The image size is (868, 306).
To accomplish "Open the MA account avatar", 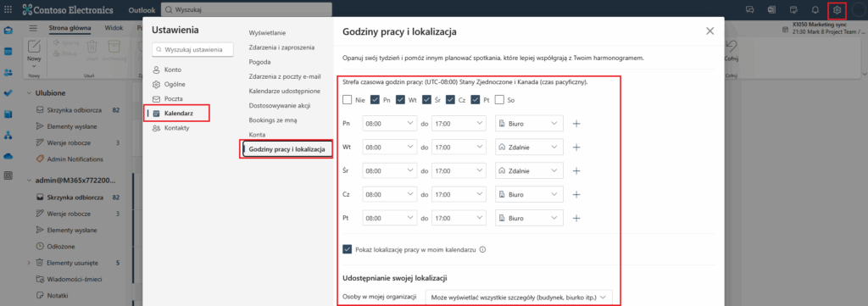I will click(x=858, y=10).
